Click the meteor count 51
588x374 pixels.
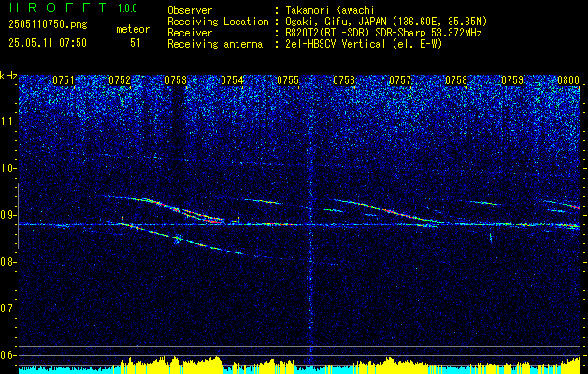(x=136, y=43)
